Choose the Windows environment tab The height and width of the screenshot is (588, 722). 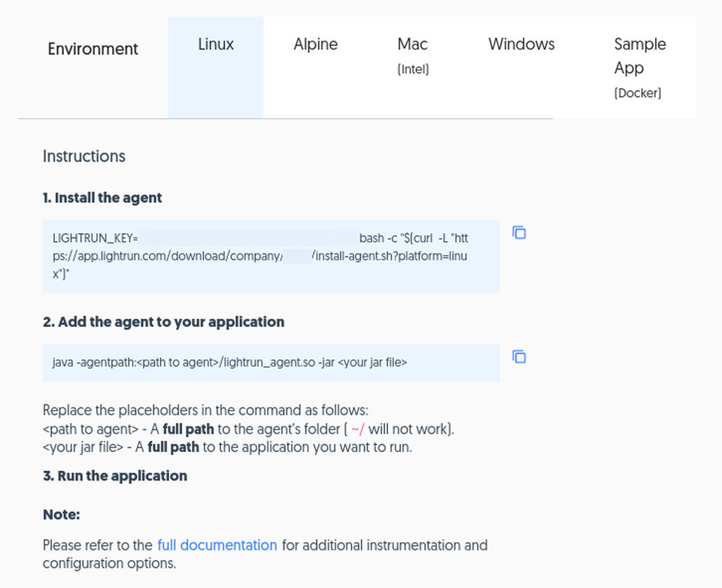(x=521, y=67)
